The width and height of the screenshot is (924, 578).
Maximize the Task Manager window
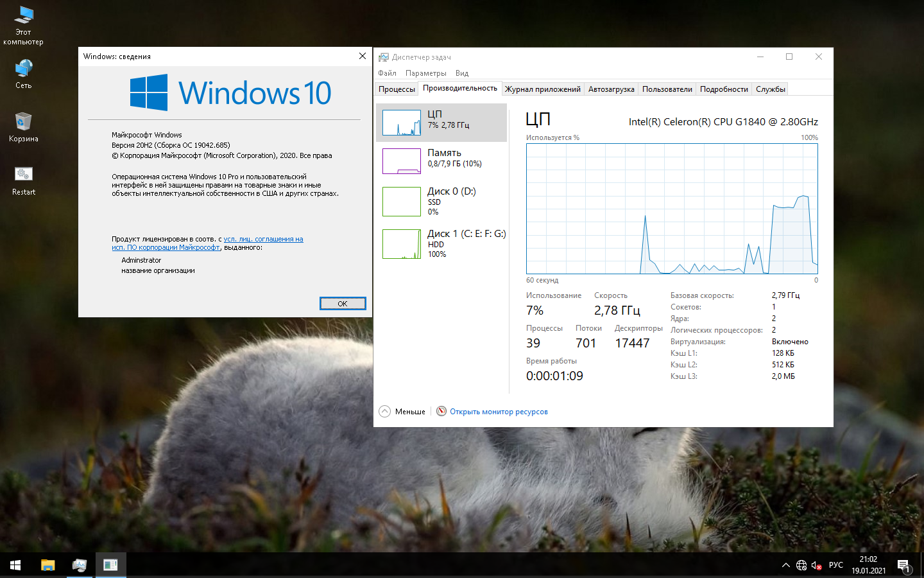789,57
